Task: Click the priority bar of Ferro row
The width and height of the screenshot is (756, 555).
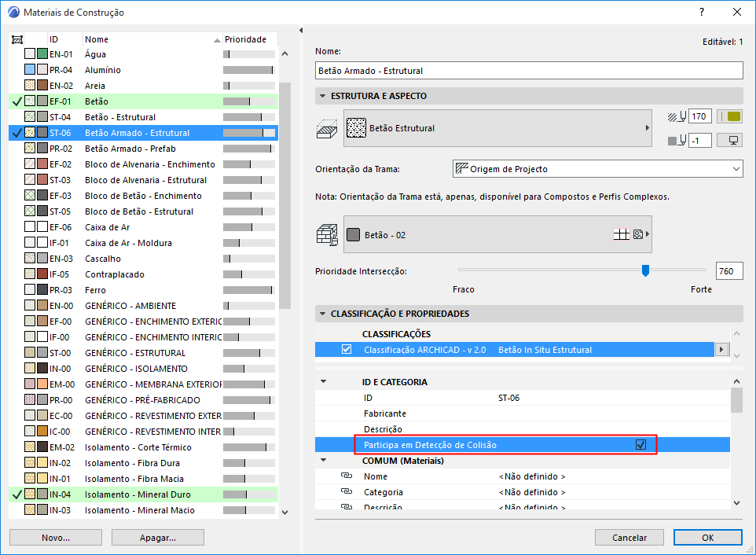Action: [x=249, y=290]
